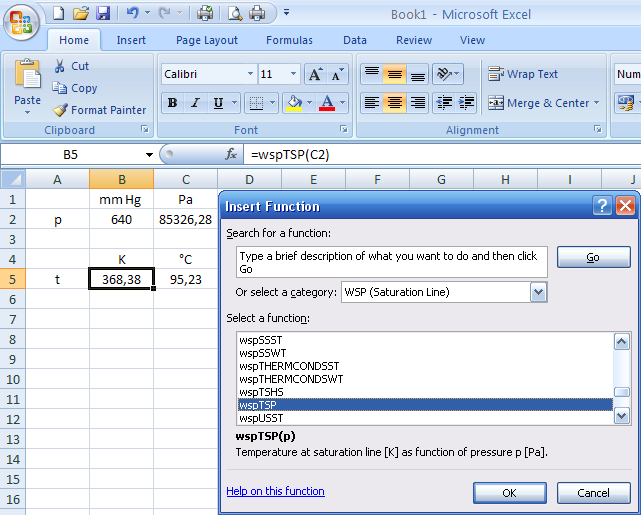641x515 pixels.
Task: Toggle Middle Align
Action: 394,74
